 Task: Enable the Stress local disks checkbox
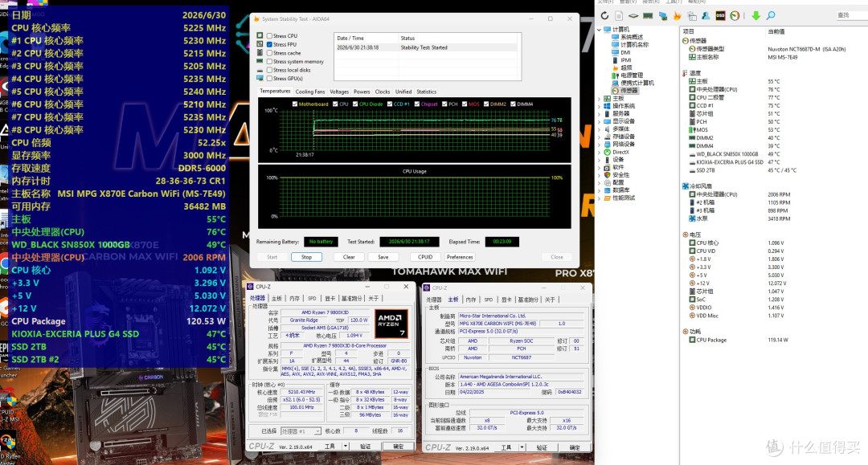tap(269, 70)
